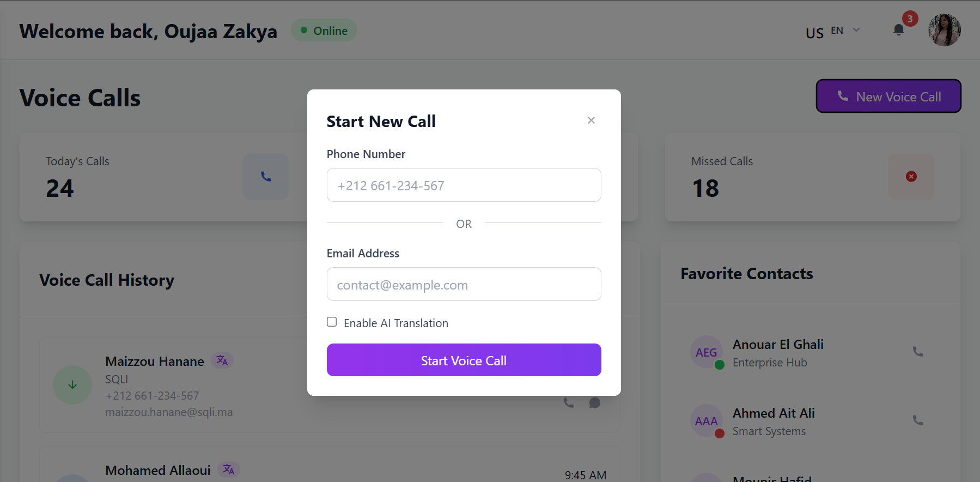The width and height of the screenshot is (980, 482).
Task: Click the call icon in Maizzou Hanane's row
Action: pos(569,403)
